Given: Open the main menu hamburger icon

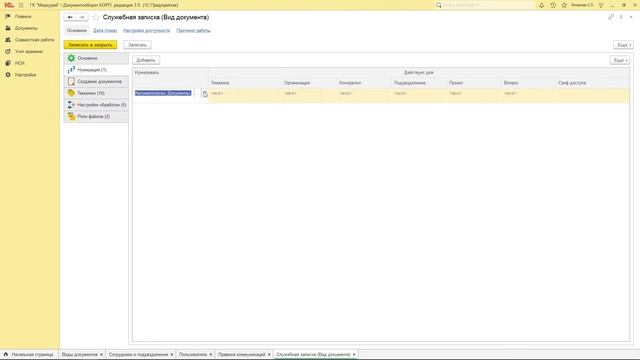Looking at the screenshot, I should 21,5.
